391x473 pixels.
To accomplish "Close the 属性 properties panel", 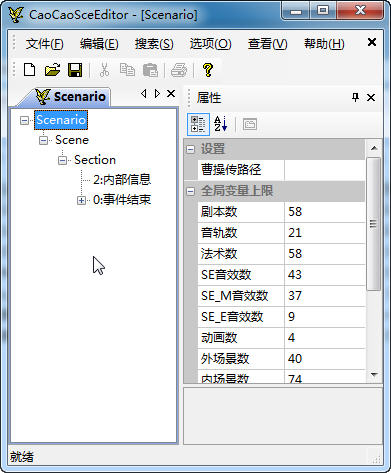I will tap(371, 97).
